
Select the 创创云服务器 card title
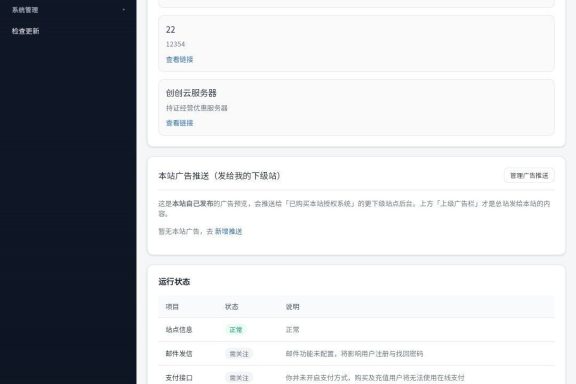pos(191,93)
